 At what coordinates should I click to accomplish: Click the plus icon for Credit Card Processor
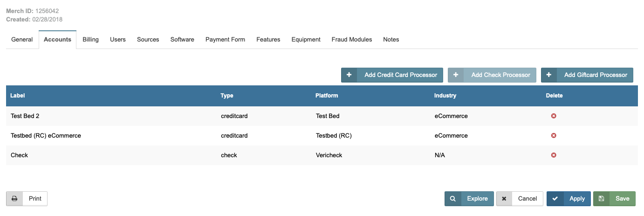pos(349,75)
